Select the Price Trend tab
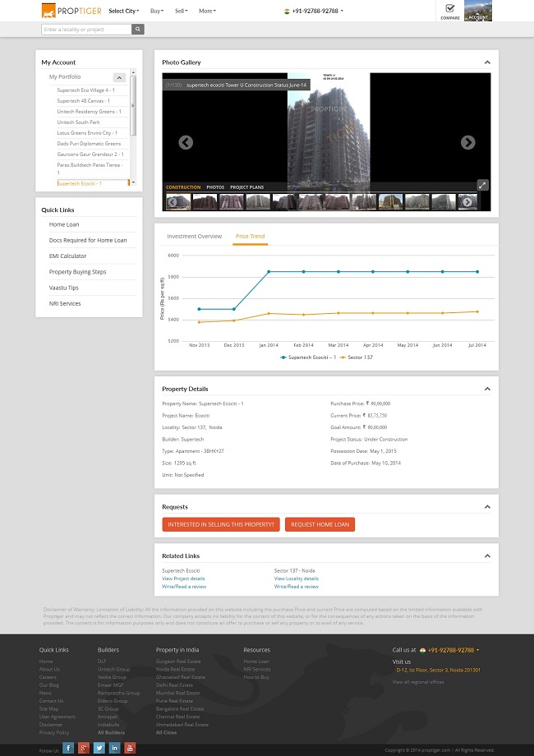 pos(250,237)
